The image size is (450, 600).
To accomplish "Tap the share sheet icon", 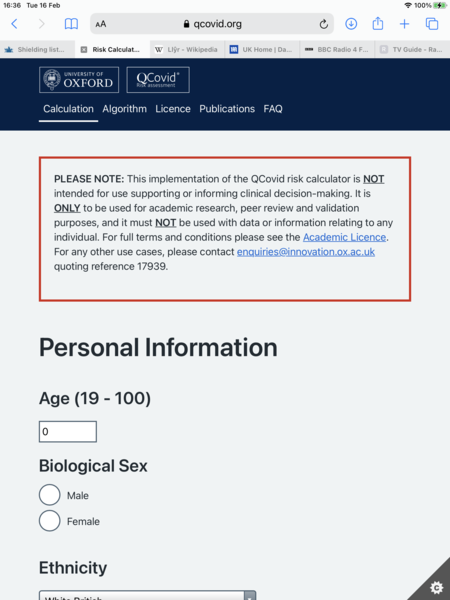I will (378, 23).
